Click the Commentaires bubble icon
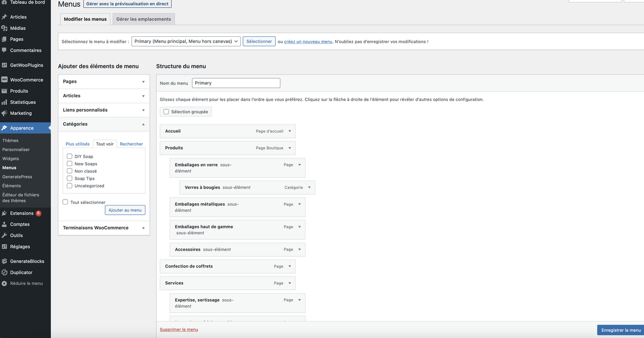This screenshot has width=644, height=338. point(5,50)
